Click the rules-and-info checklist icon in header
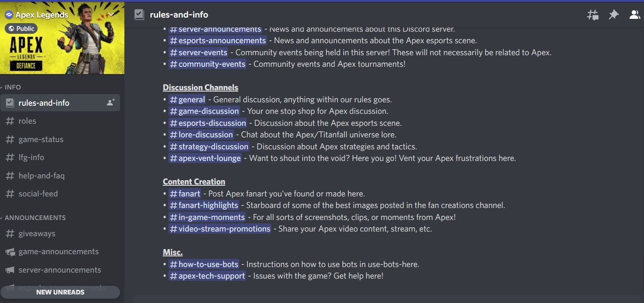 coord(139,14)
